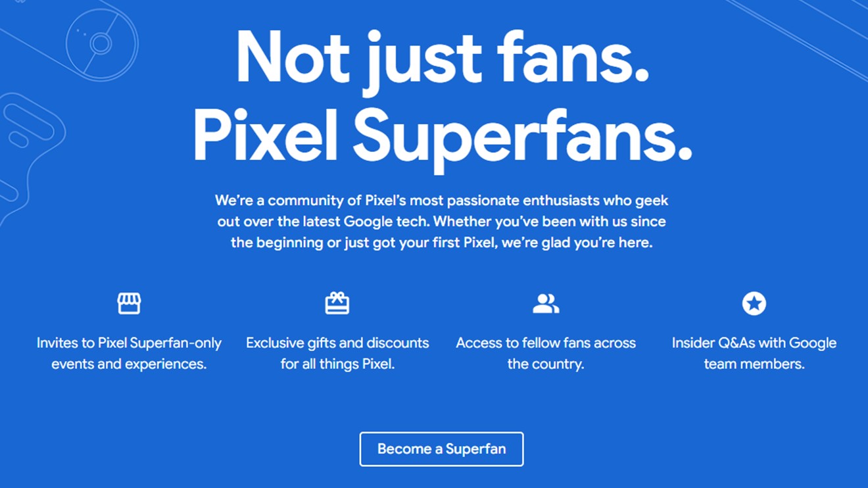Open 'Insider Q&As with Google team members' text

click(x=754, y=353)
